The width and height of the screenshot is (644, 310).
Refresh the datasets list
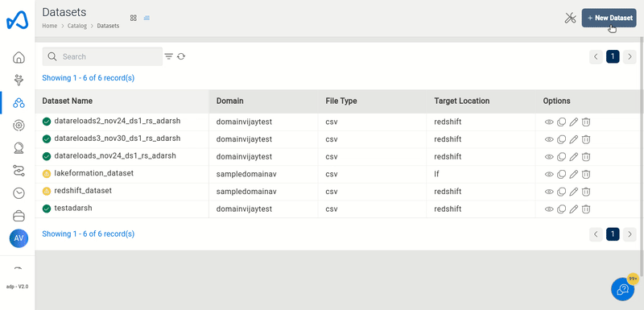[181, 56]
